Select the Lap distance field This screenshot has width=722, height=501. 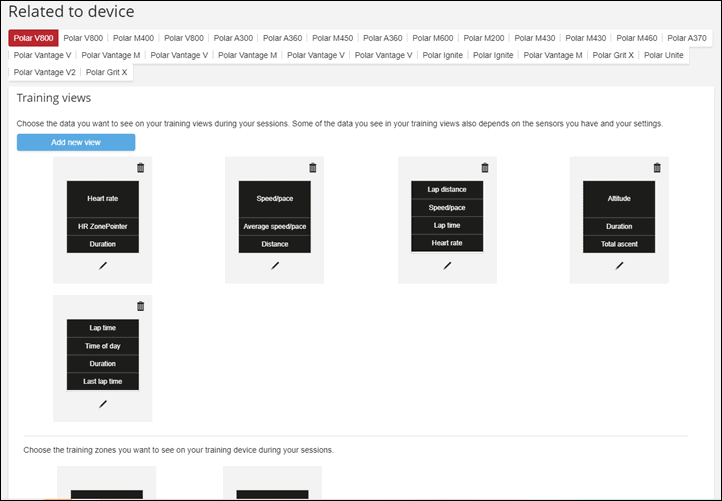(x=447, y=189)
